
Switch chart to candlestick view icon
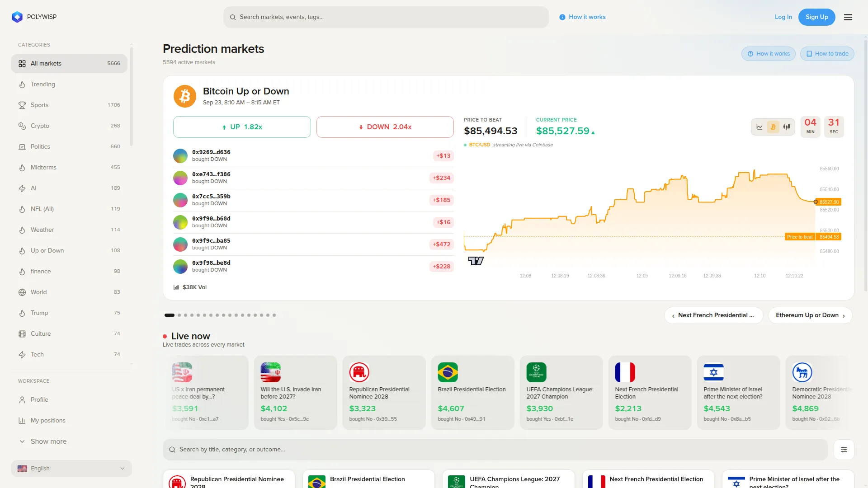(787, 127)
